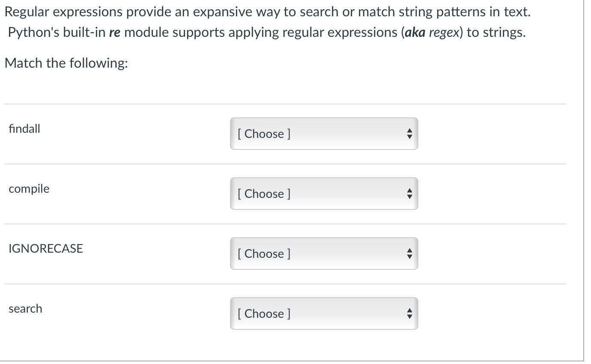
Task: Click the findall term label
Action: [x=24, y=128]
